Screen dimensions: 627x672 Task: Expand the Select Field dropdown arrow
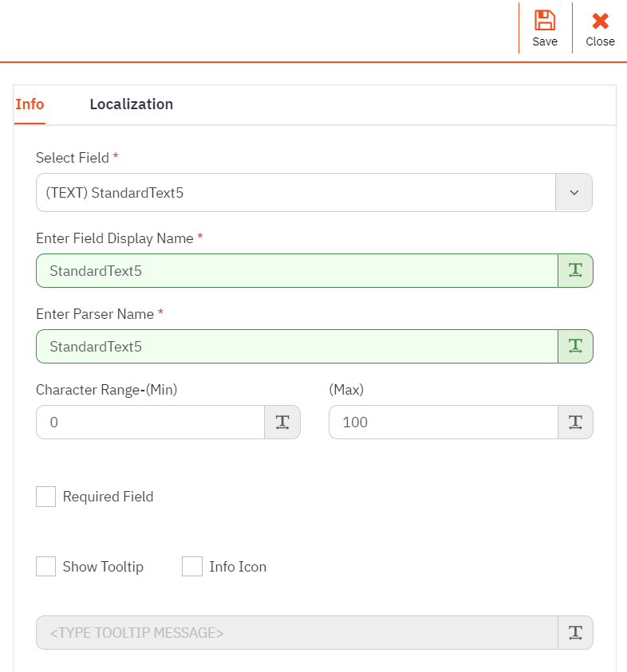[574, 193]
